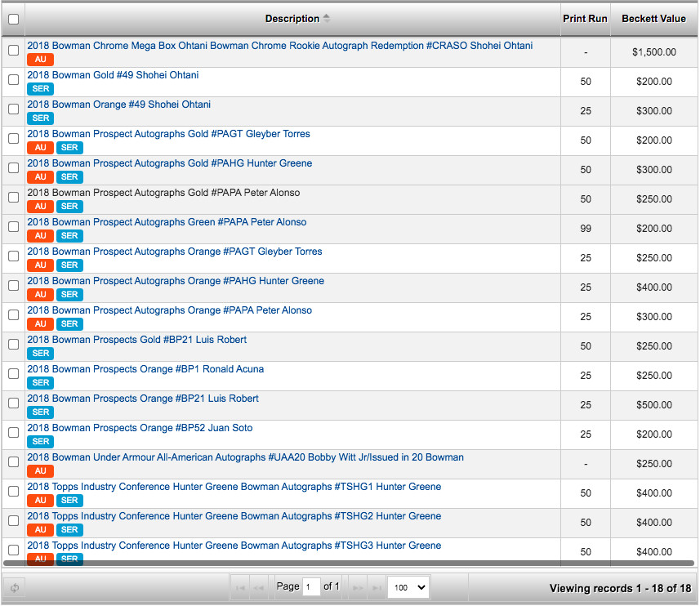Click 'Viewing records 1 - 18 of 18' text

(x=620, y=588)
